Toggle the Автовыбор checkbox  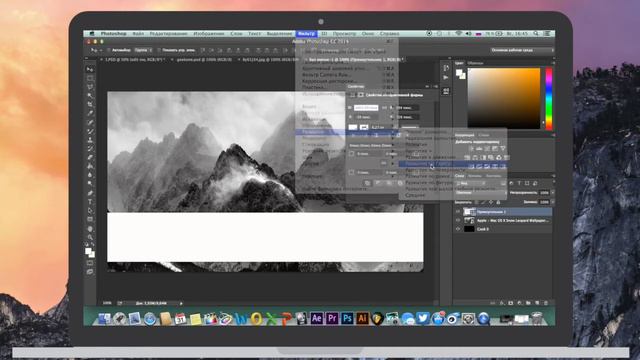coord(109,50)
